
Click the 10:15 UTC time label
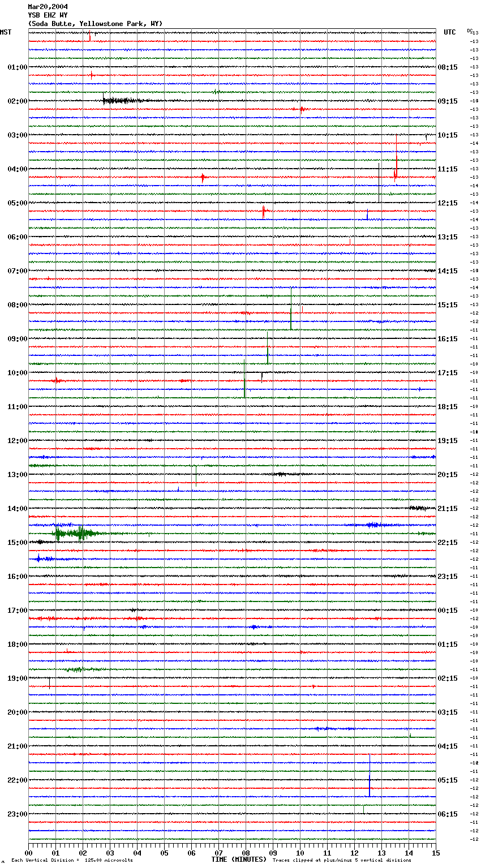(x=448, y=135)
